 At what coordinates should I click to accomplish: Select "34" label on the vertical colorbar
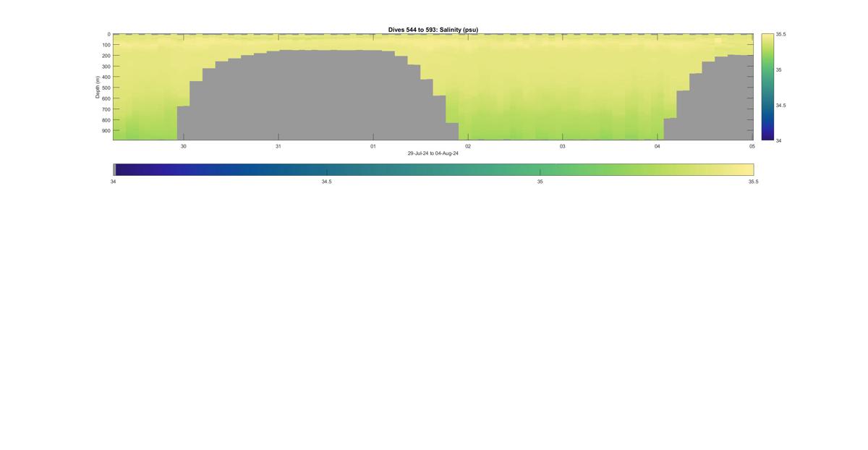pos(779,140)
